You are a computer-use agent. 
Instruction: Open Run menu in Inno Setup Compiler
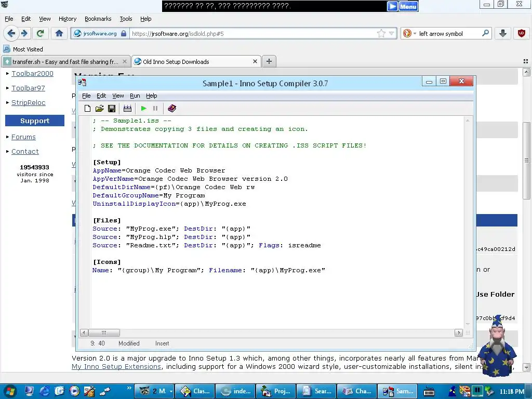coord(135,96)
